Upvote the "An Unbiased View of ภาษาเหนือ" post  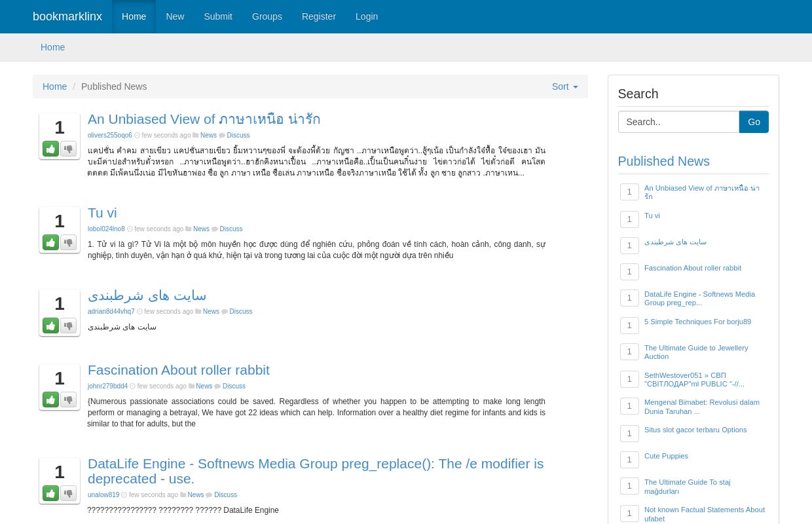(x=50, y=149)
